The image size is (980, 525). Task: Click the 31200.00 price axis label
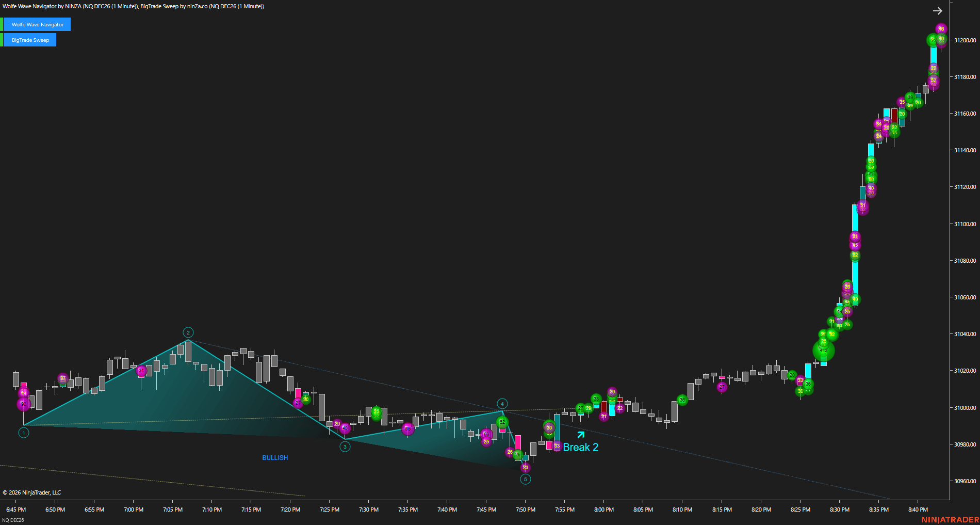(965, 40)
